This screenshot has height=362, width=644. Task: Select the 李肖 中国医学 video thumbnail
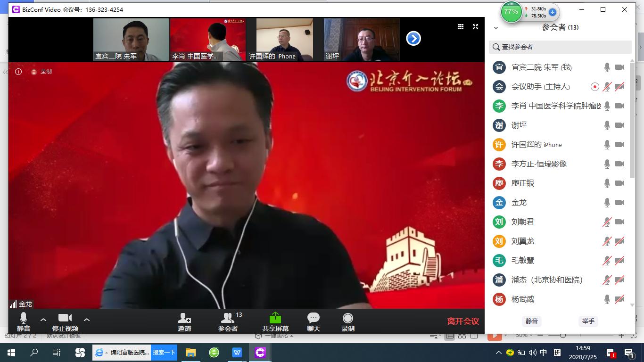208,40
